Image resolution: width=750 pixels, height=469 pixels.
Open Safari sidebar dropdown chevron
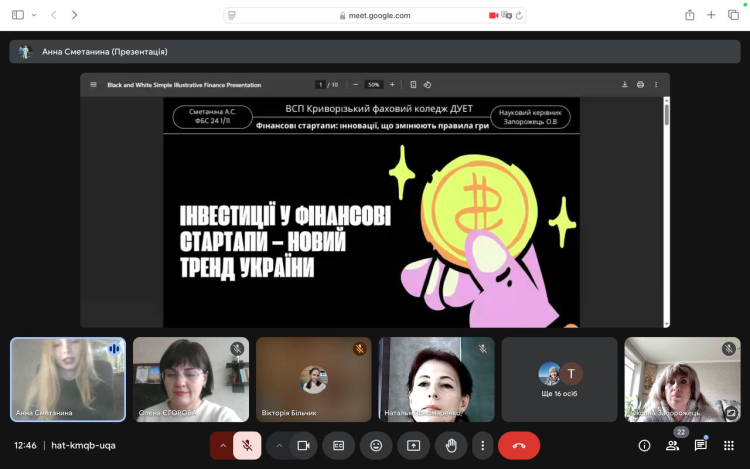click(33, 15)
